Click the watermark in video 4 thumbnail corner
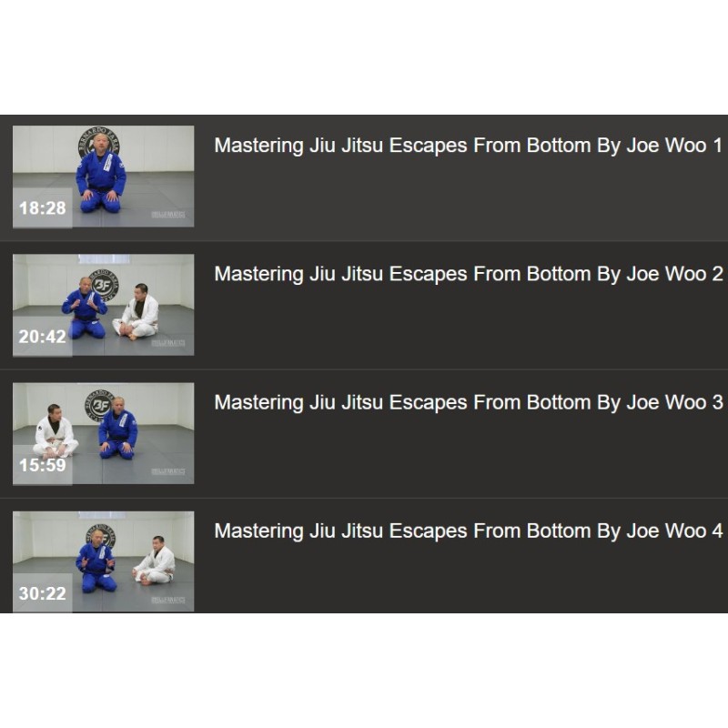 [168, 601]
